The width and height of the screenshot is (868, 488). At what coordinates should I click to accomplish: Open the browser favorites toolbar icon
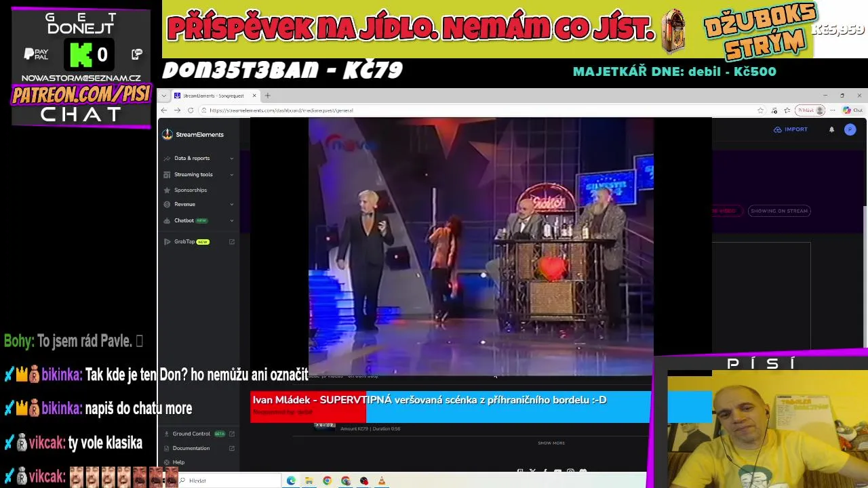(x=787, y=110)
